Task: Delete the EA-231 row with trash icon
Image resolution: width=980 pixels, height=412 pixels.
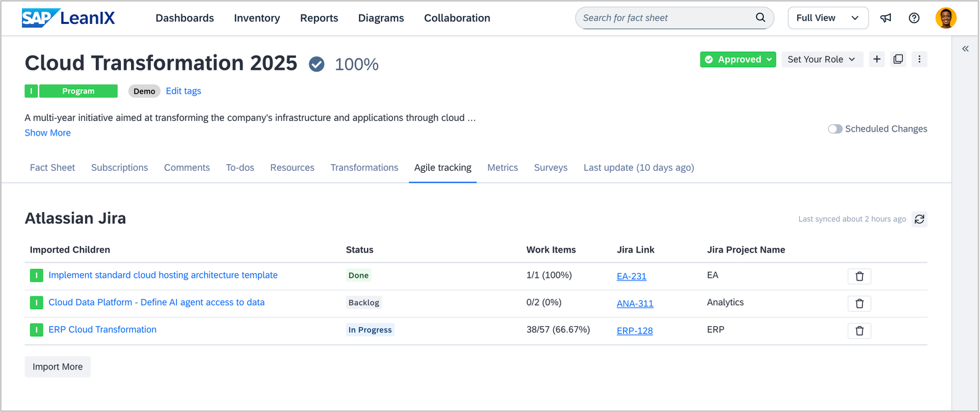Action: point(859,276)
